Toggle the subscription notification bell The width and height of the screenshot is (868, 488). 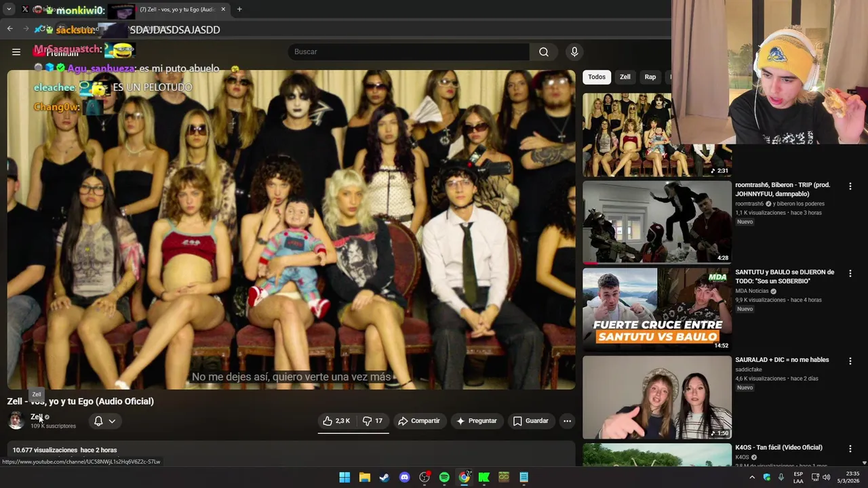pos(98,421)
